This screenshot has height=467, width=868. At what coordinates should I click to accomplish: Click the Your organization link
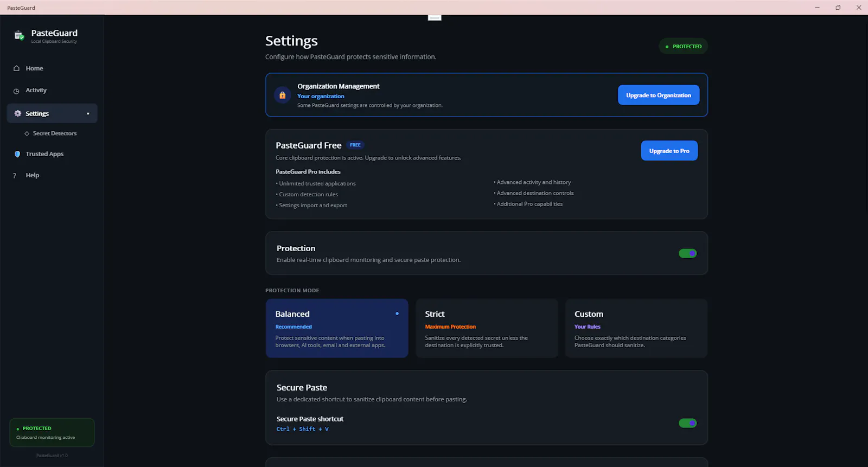coord(321,96)
